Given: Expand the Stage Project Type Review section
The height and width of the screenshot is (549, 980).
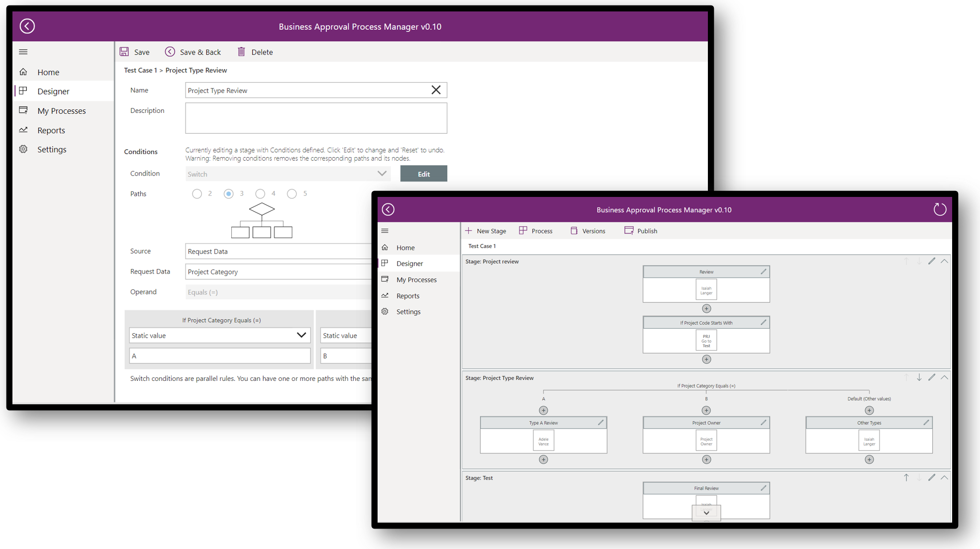Looking at the screenshot, I should pos(946,378).
